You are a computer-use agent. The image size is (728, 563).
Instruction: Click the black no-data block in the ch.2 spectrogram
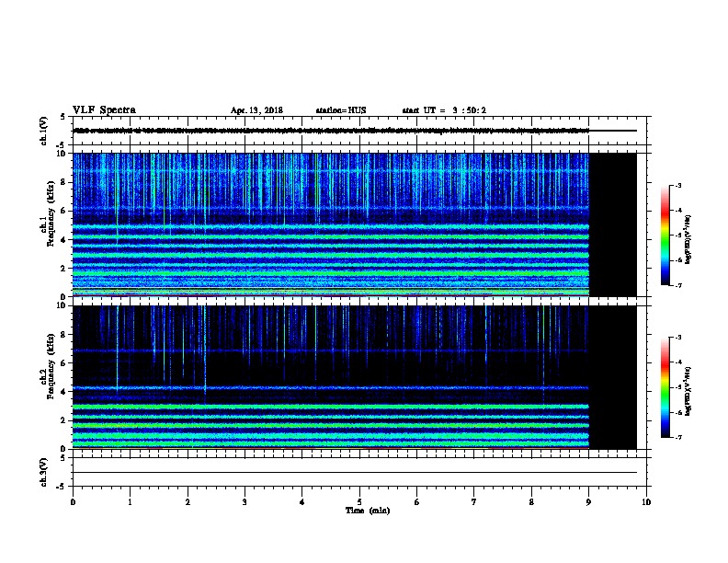click(x=613, y=377)
